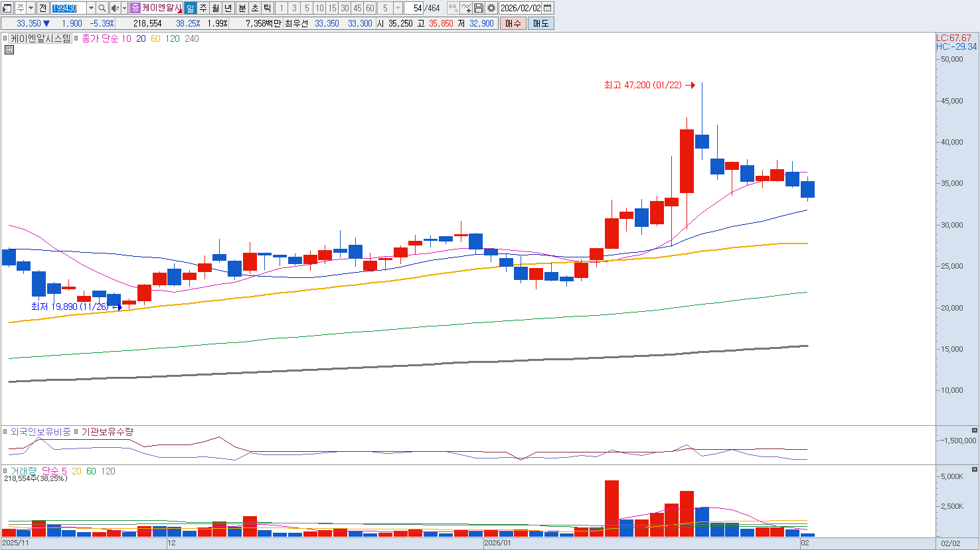
Task: Open chart settings gear icon
Action: click(x=491, y=8)
